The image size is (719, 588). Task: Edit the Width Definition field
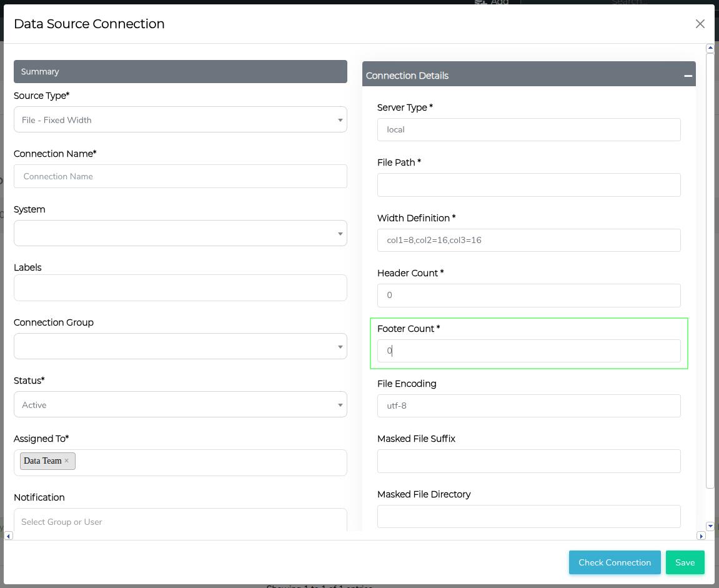coord(528,240)
